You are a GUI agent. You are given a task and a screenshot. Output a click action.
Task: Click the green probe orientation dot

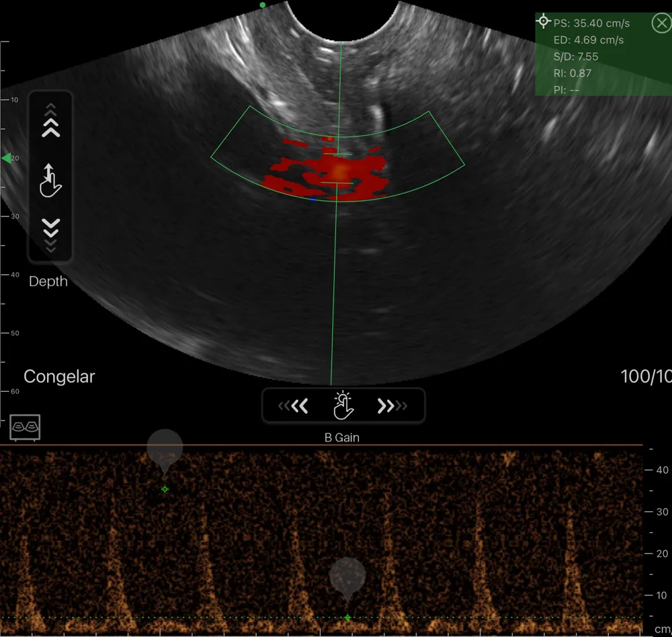tap(263, 5)
